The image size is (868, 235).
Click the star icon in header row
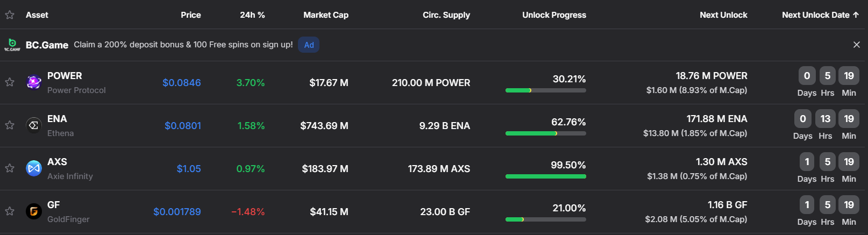pyautogui.click(x=10, y=15)
